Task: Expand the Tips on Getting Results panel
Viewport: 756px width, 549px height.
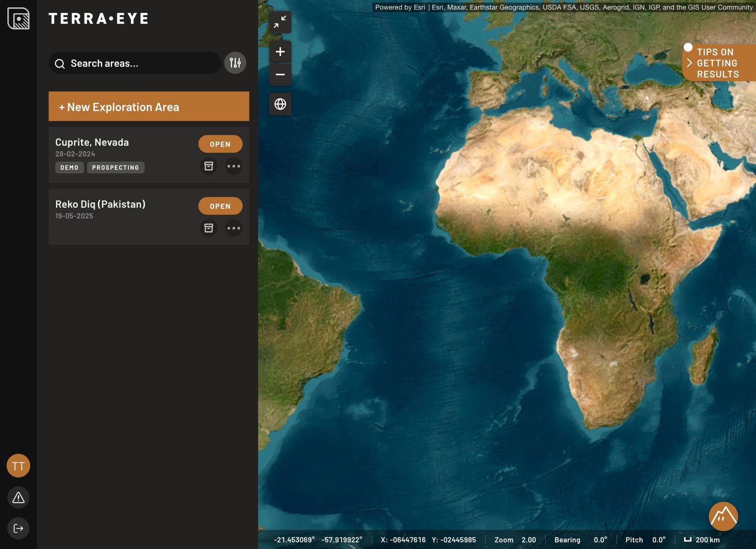Action: pos(719,63)
